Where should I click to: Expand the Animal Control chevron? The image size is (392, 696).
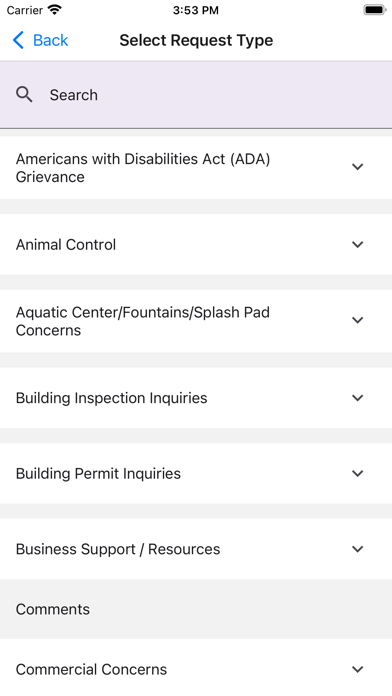point(357,245)
